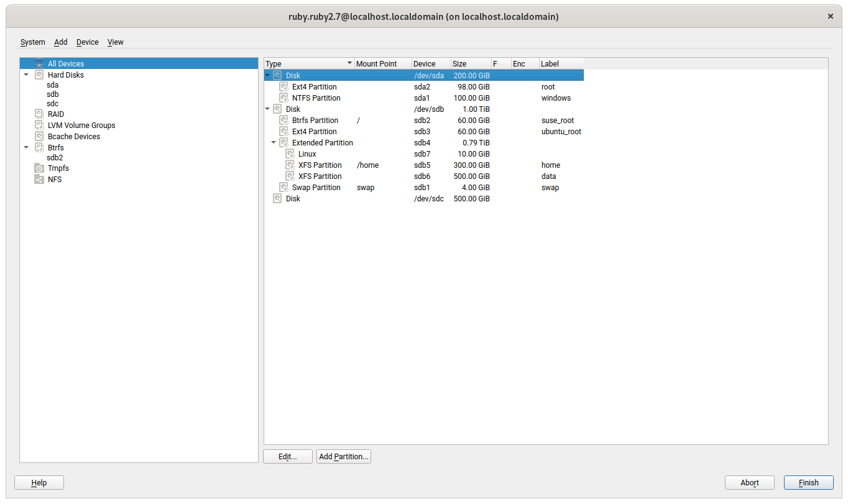Click the Edit button
848x504 pixels.
tap(287, 456)
